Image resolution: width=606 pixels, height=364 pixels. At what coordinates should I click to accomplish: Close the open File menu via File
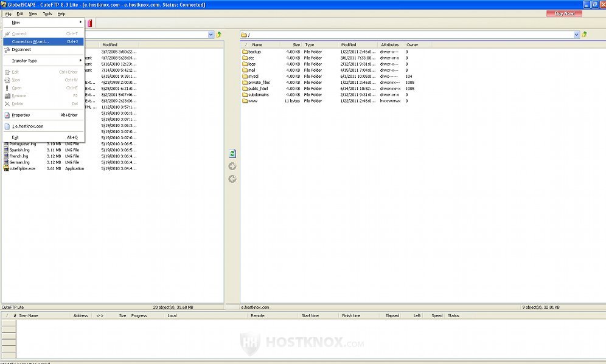(8, 14)
